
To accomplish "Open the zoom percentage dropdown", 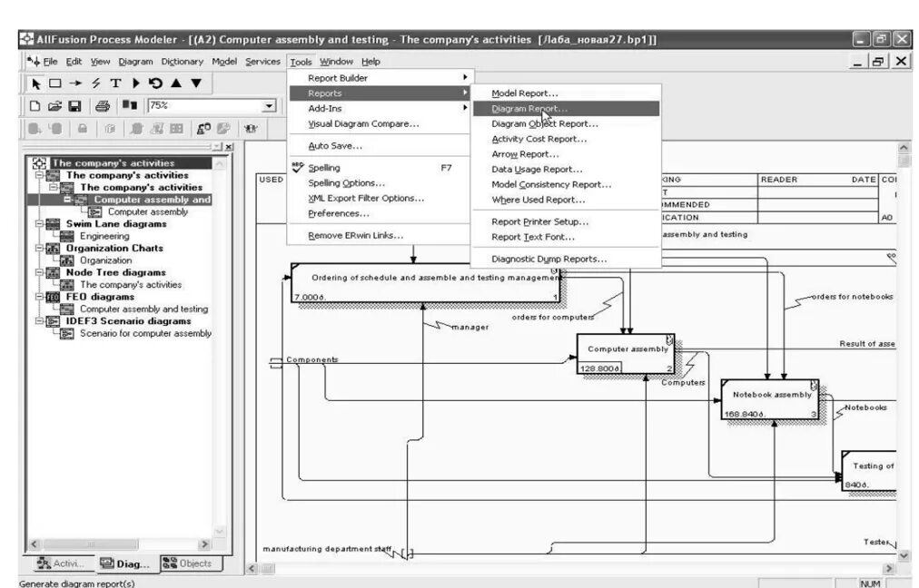I will click(269, 105).
